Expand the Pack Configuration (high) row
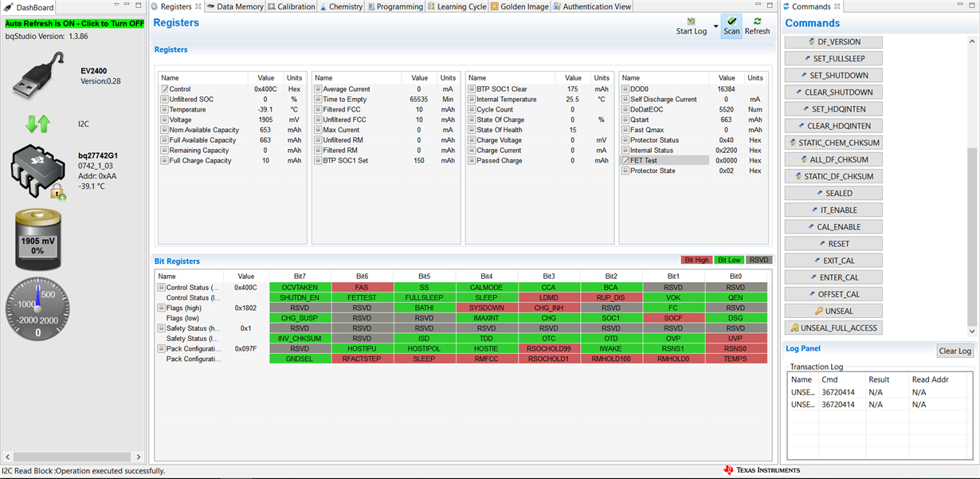Screen dimensions: 980x479 point(161,349)
